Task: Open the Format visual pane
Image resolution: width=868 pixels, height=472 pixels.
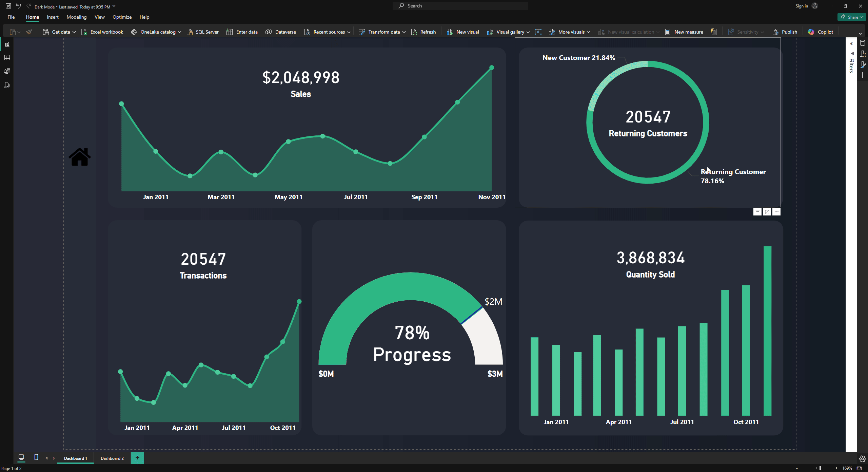Action: coord(863,64)
